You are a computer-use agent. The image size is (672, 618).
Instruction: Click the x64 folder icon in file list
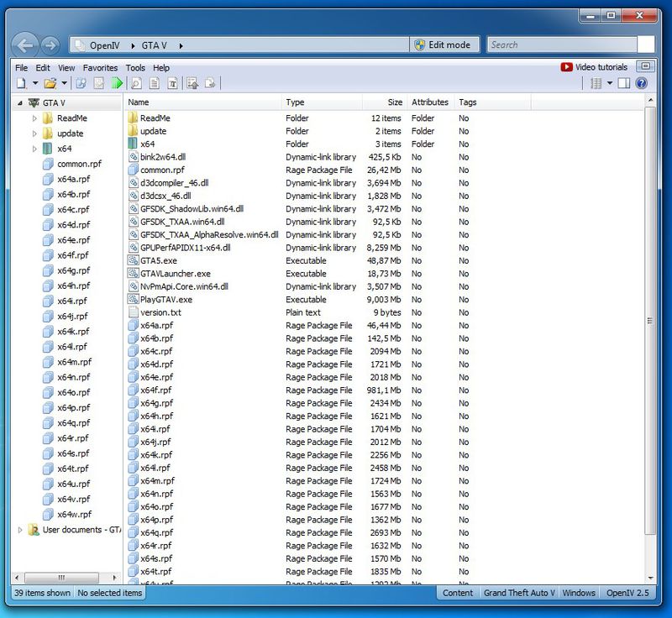tap(133, 144)
